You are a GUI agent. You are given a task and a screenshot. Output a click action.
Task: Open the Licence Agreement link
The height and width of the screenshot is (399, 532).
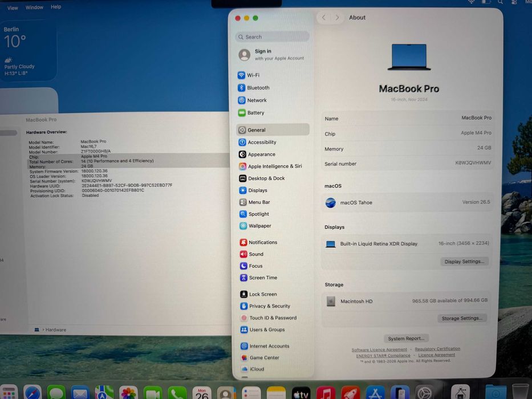[436, 355]
